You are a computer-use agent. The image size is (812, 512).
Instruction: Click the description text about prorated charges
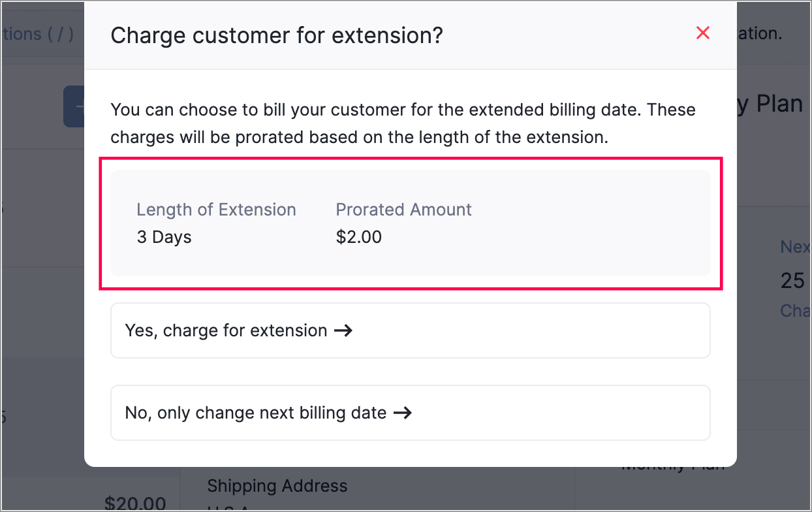pyautogui.click(x=403, y=123)
